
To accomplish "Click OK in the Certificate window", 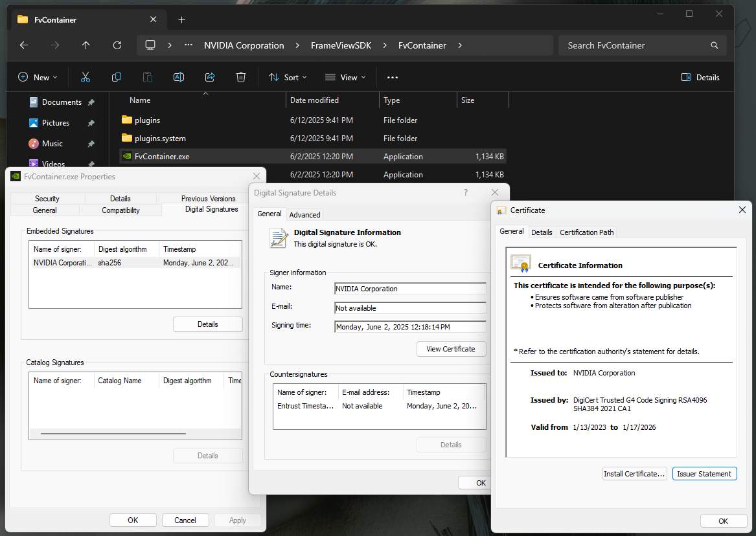I will [x=723, y=521].
